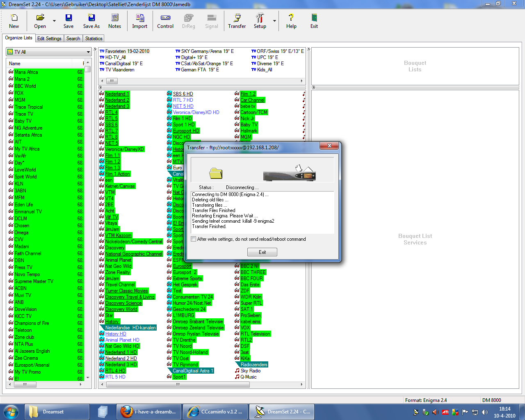Click the New toolbar icon
This screenshot has height=420, width=525.
[x=14, y=21]
